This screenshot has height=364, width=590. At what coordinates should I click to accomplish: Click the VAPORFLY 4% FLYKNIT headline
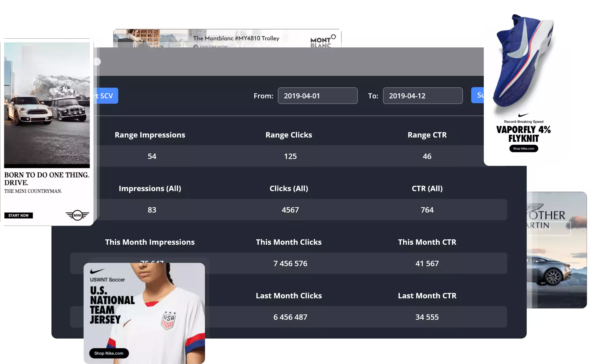point(523,134)
